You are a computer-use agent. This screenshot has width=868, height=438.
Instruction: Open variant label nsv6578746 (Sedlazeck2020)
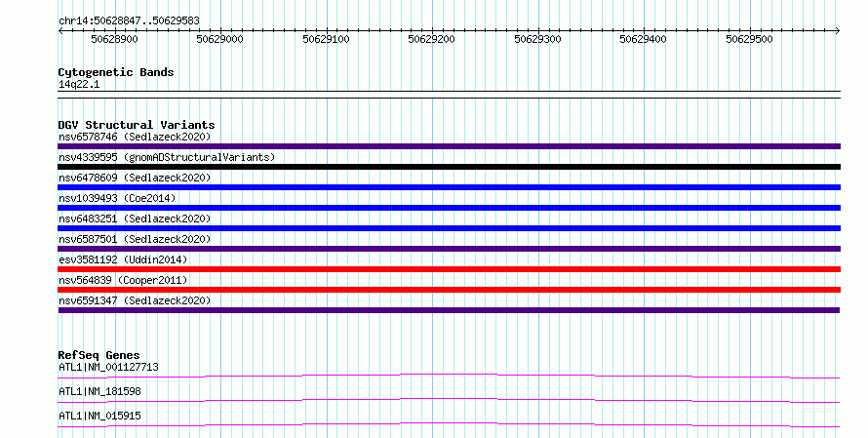click(x=135, y=137)
